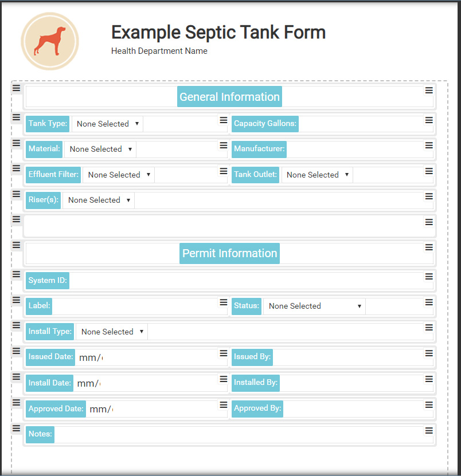The image size is (461, 476).
Task: Click the dog logo image
Action: tap(50, 41)
